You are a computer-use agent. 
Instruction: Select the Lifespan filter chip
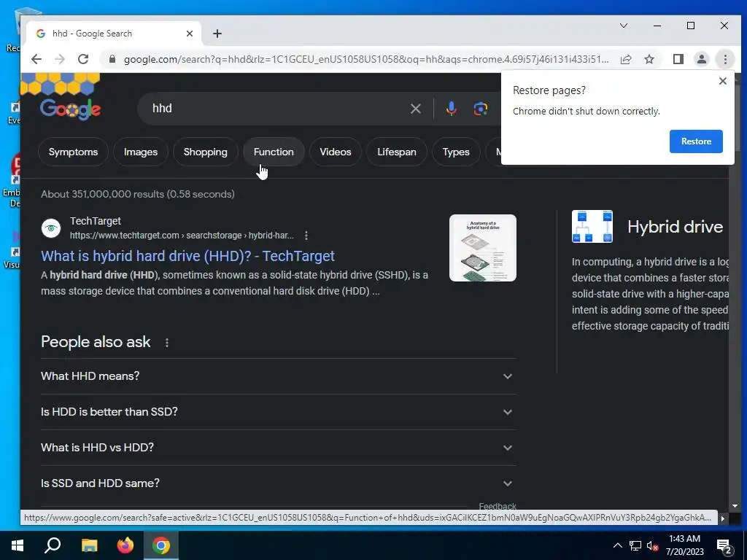pyautogui.click(x=396, y=152)
